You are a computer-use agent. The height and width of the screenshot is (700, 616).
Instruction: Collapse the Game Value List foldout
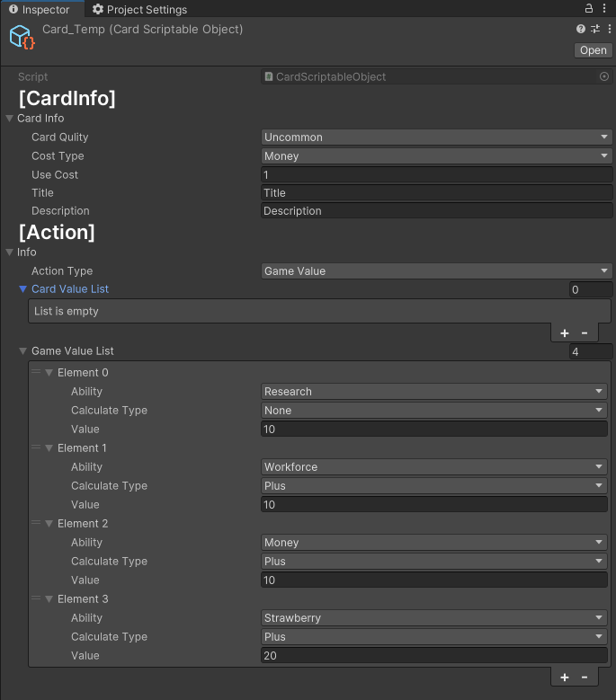[22, 350]
